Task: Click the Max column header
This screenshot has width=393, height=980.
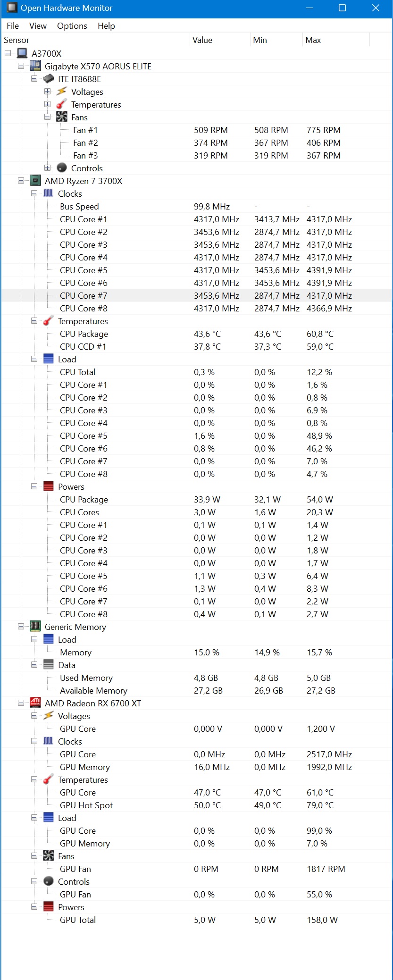Action: click(x=335, y=40)
